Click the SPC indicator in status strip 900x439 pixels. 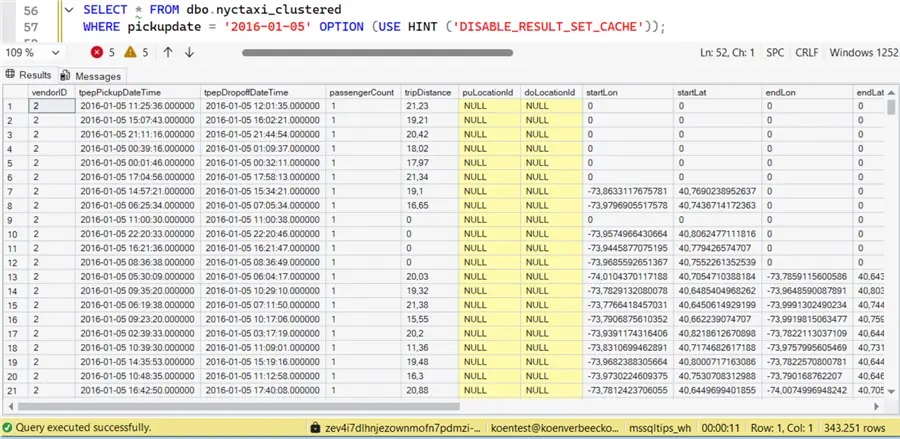[x=775, y=52]
